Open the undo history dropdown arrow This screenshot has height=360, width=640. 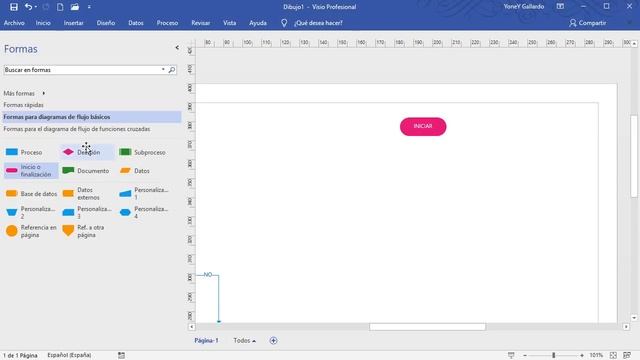tap(36, 7)
